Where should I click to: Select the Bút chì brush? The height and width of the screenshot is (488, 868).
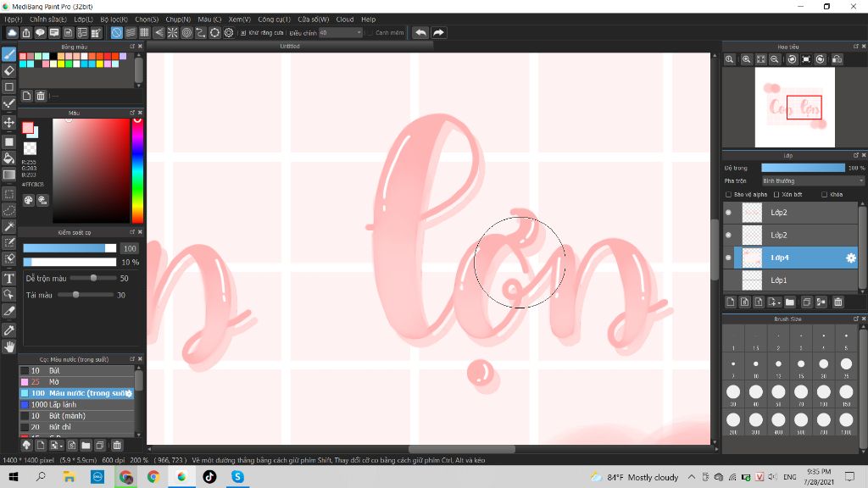point(76,427)
